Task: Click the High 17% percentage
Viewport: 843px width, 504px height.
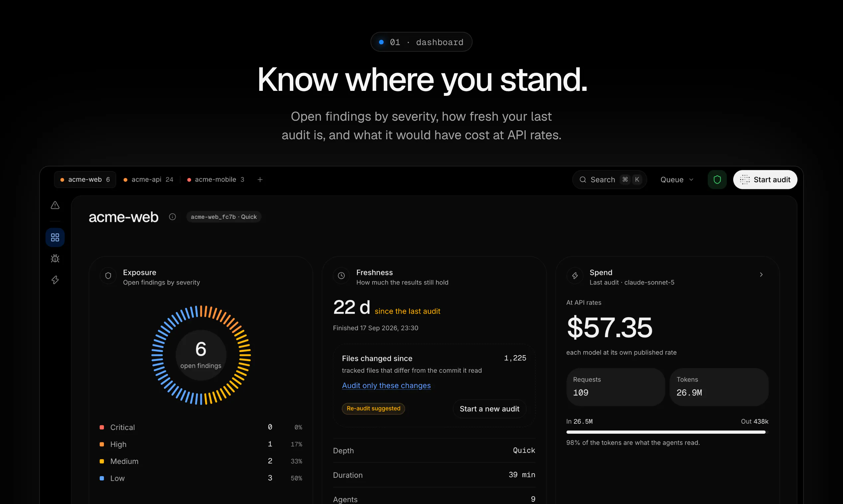Action: tap(296, 444)
